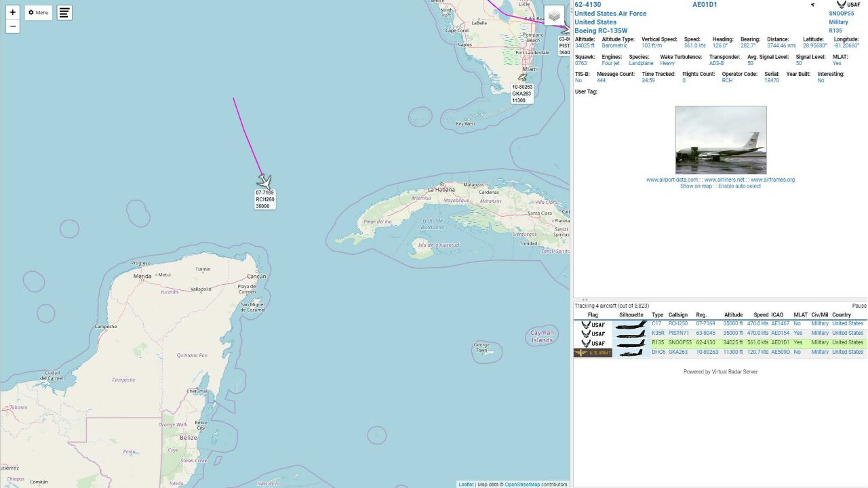Click the United States Air Force operator text
868x488 pixels.
[x=610, y=14]
